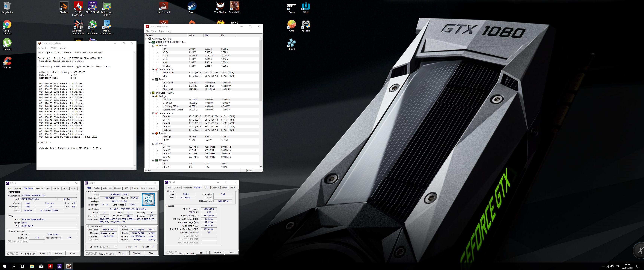Viewport: 644px width, 270px height.
Task: Click the Windows Start button
Action: click(4, 266)
